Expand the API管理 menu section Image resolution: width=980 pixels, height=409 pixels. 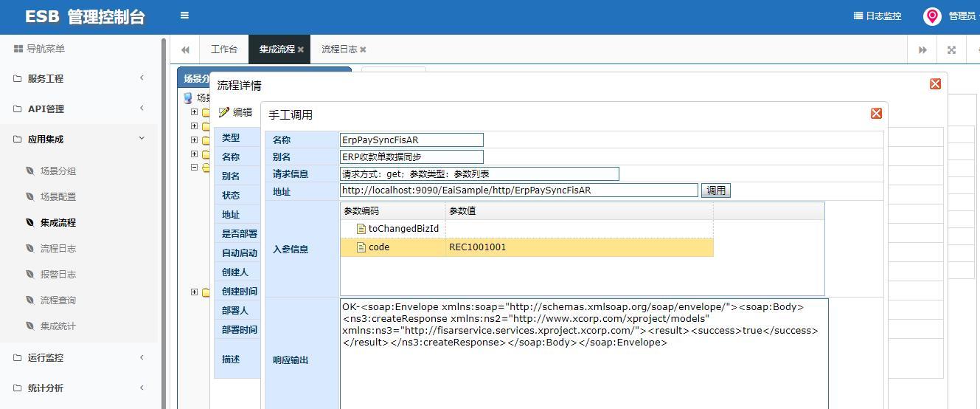tap(80, 109)
